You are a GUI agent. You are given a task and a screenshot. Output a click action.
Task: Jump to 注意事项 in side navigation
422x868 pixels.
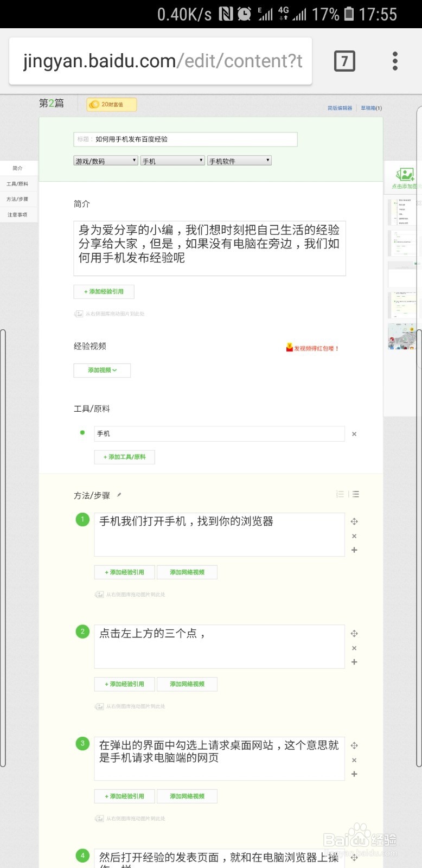18,215
